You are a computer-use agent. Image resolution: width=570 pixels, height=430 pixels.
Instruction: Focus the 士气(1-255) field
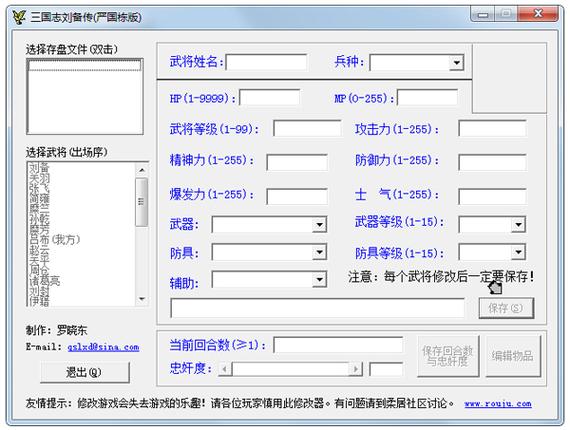point(492,196)
